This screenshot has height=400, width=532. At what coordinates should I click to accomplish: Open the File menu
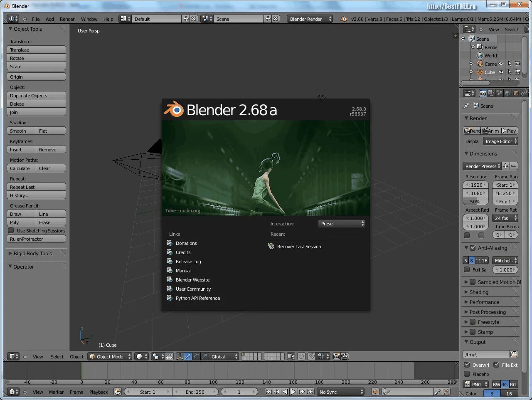(x=36, y=19)
